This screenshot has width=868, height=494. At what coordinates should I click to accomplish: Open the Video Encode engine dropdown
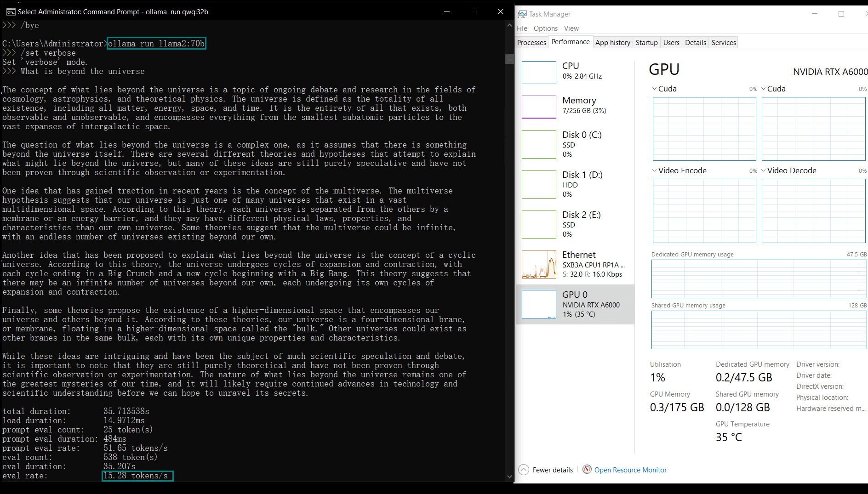click(654, 170)
